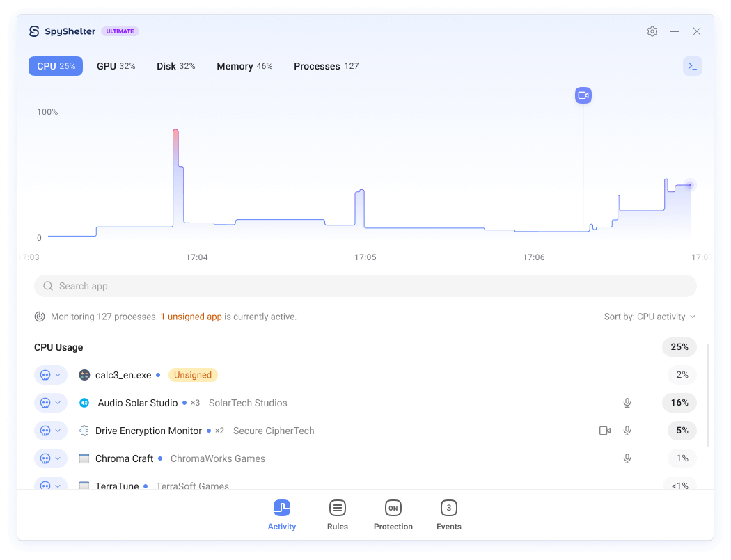This screenshot has width=731, height=560.
Task: Open the Sort by CPU activity dropdown
Action: [649, 317]
